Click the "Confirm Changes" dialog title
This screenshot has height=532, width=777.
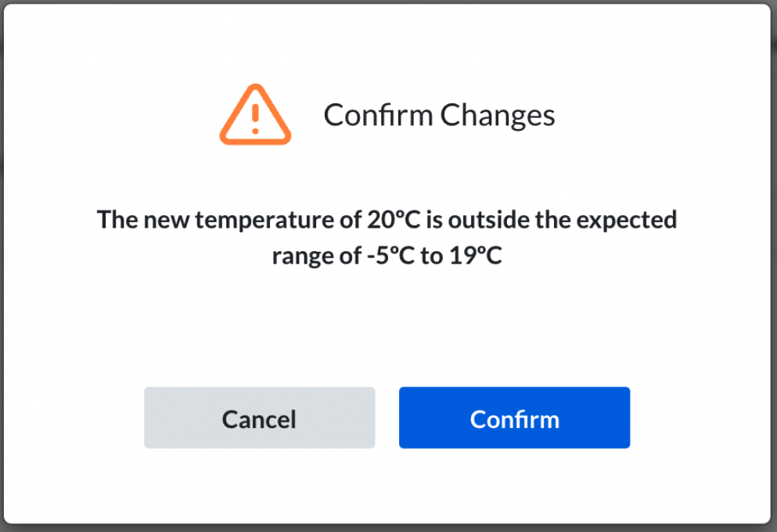pos(439,115)
